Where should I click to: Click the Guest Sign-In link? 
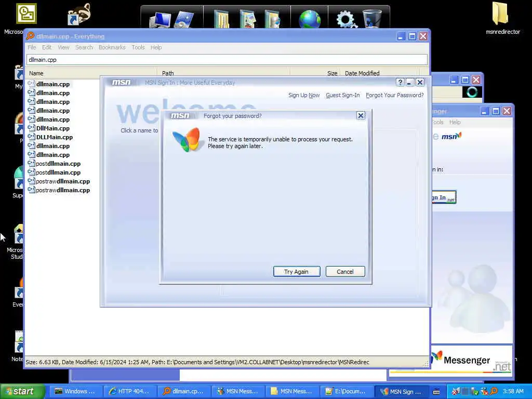tap(343, 96)
